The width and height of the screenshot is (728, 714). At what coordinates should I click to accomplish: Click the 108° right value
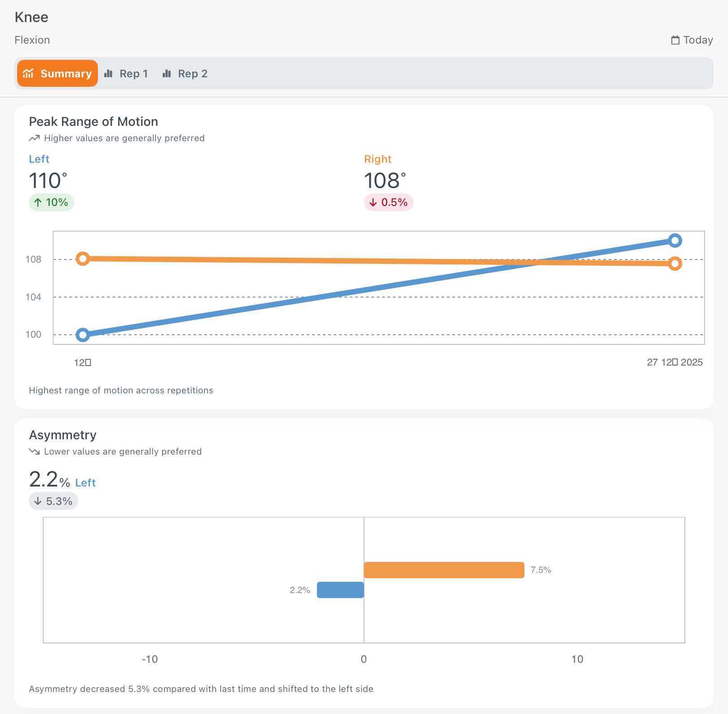pyautogui.click(x=385, y=181)
